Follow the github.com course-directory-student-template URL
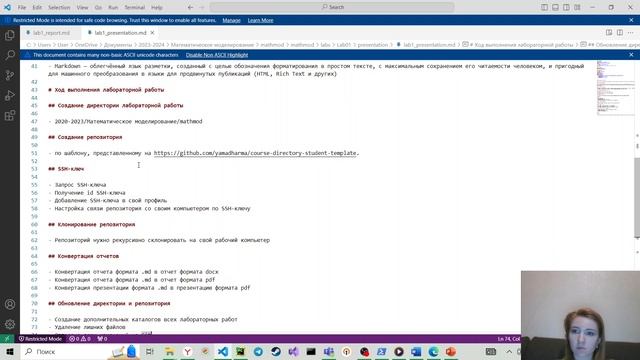 255,153
